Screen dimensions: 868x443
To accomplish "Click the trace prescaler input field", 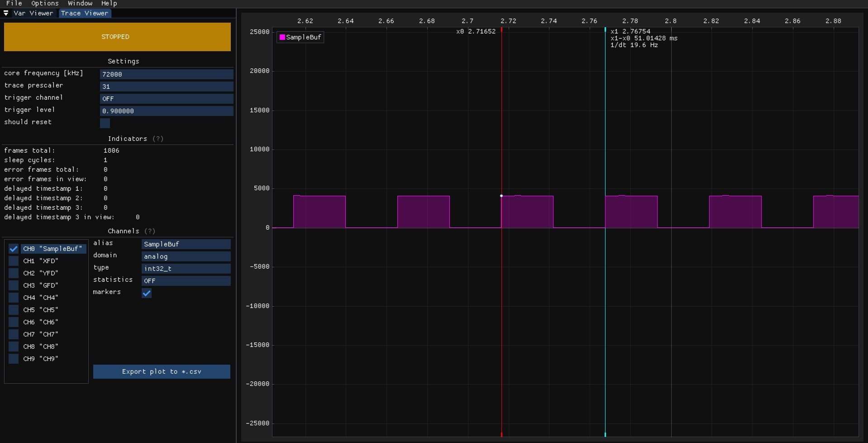I will (166, 87).
